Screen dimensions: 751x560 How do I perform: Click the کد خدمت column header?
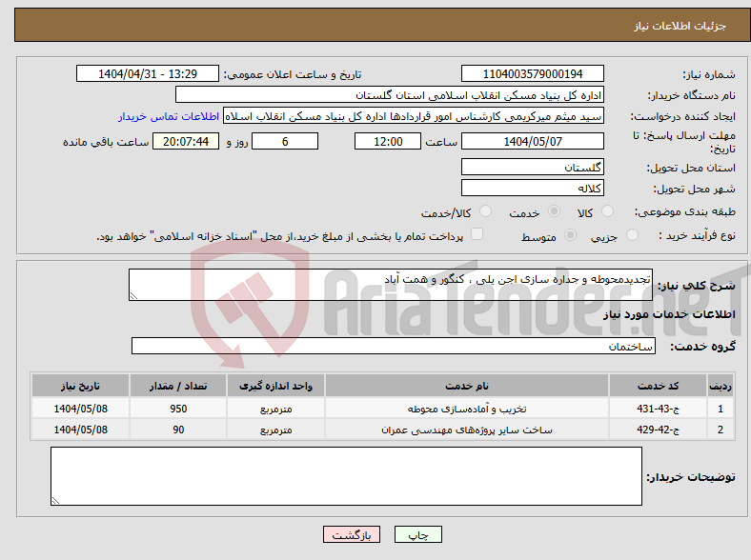659,386
